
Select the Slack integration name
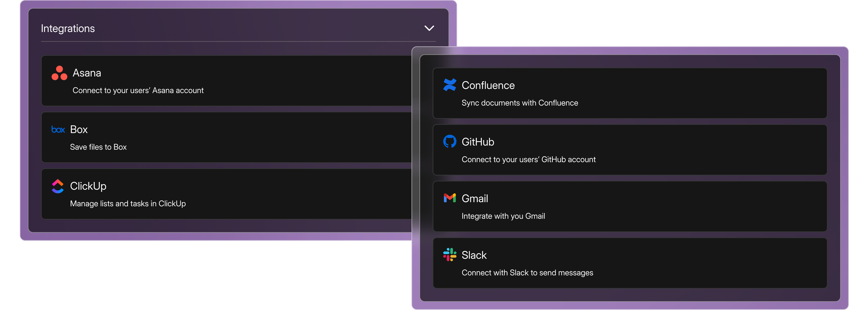(474, 255)
